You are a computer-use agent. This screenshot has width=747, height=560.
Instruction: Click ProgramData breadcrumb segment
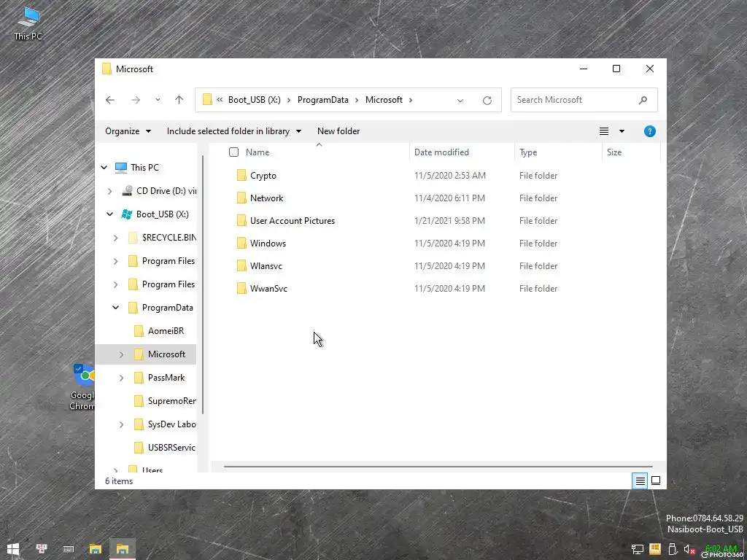coord(323,100)
